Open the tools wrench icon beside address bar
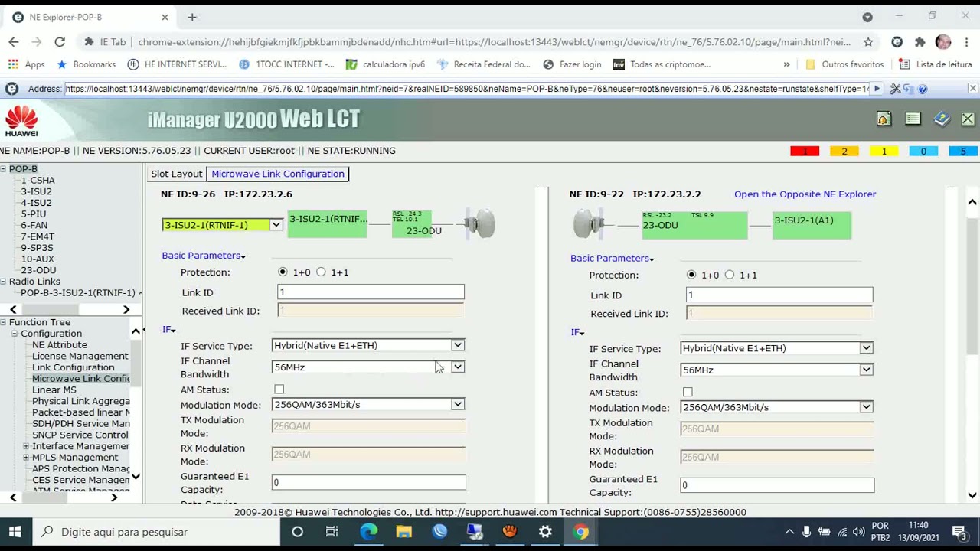Viewport: 980px width, 551px height. pos(895,89)
